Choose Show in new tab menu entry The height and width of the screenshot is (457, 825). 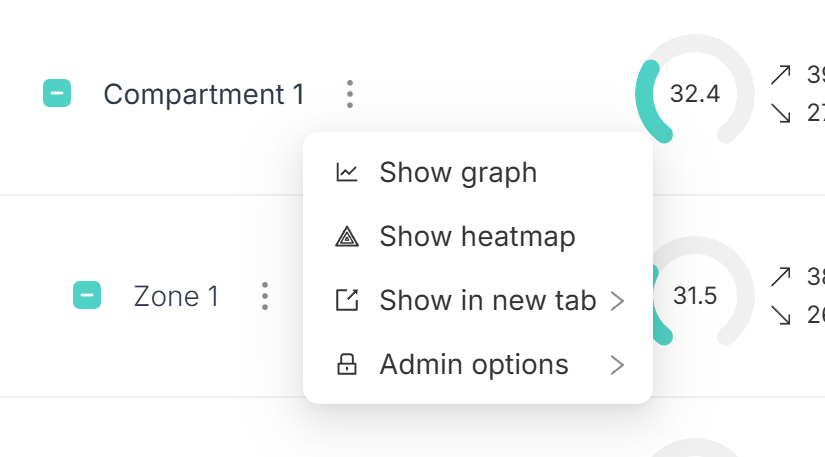pyautogui.click(x=478, y=301)
